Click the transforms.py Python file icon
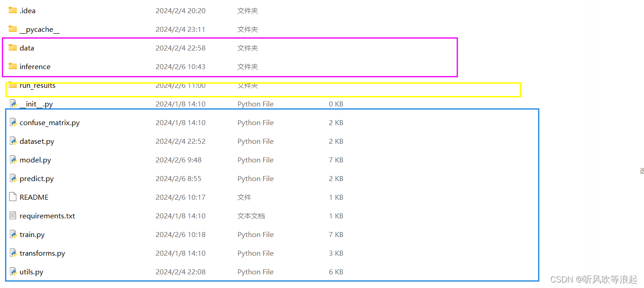 [13, 253]
